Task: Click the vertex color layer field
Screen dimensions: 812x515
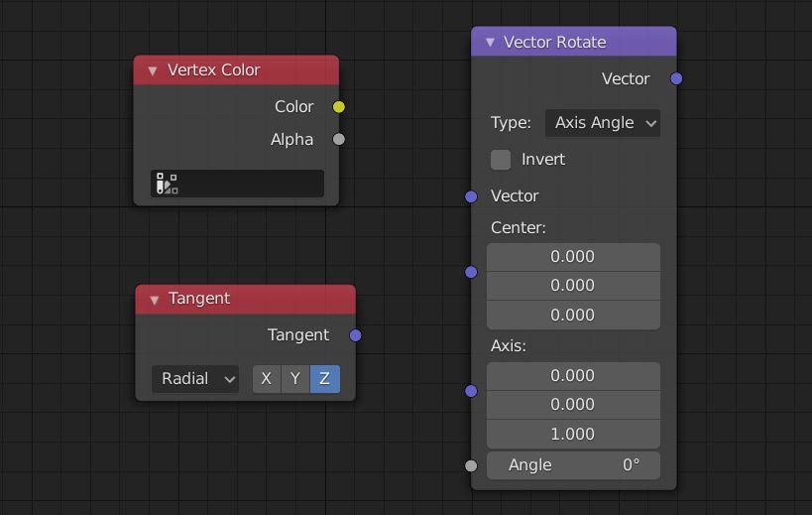Action: (x=238, y=184)
